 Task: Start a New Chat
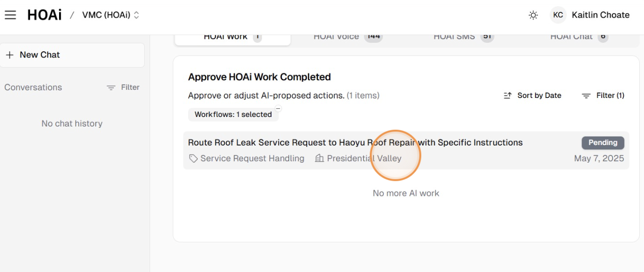[x=72, y=55]
